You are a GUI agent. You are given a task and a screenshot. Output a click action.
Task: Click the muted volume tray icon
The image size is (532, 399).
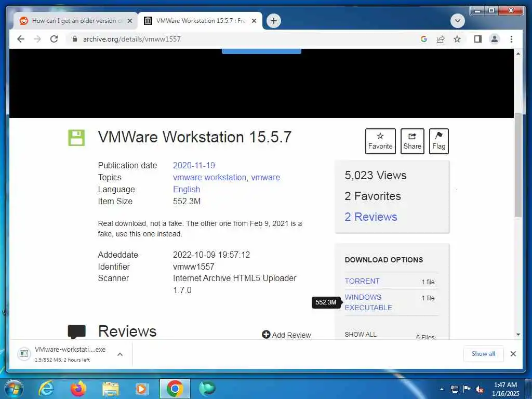click(x=480, y=390)
